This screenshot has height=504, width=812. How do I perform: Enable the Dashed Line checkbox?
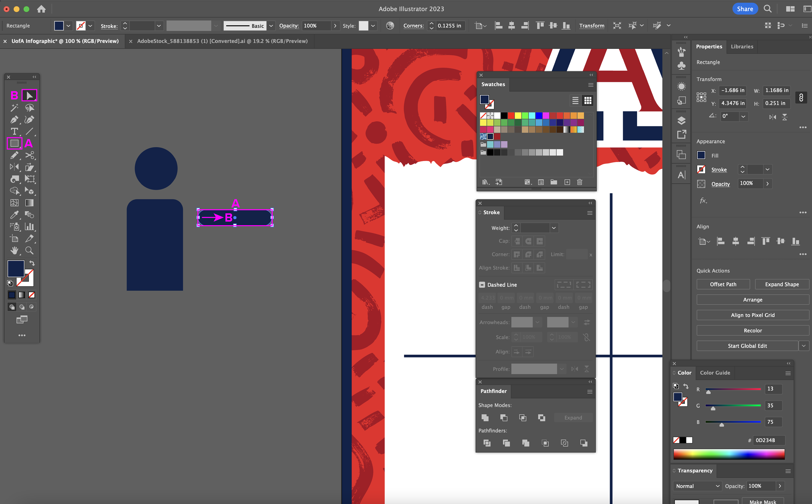[482, 285]
